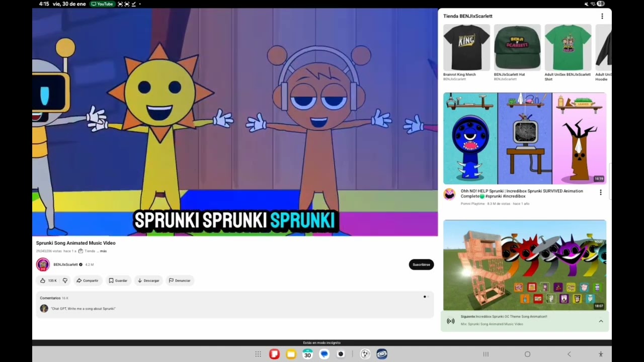Expand the 'Siguiente' up-next mix panel
644x362 pixels.
(x=601, y=321)
